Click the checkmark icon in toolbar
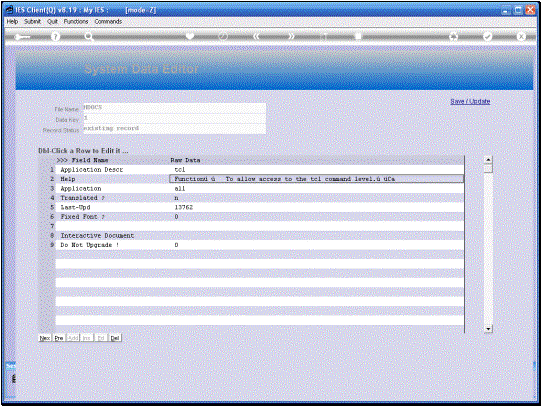Viewport: 541px width, 406px height. [487, 37]
